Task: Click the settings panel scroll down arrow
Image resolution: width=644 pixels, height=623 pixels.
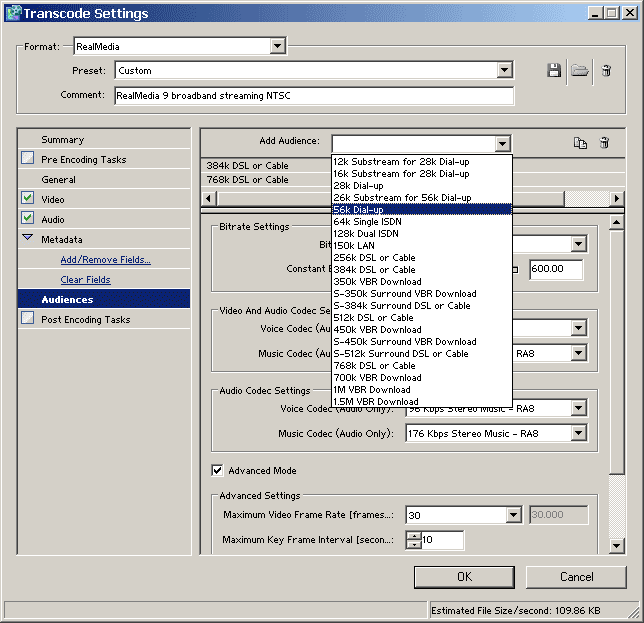Action: click(x=616, y=546)
